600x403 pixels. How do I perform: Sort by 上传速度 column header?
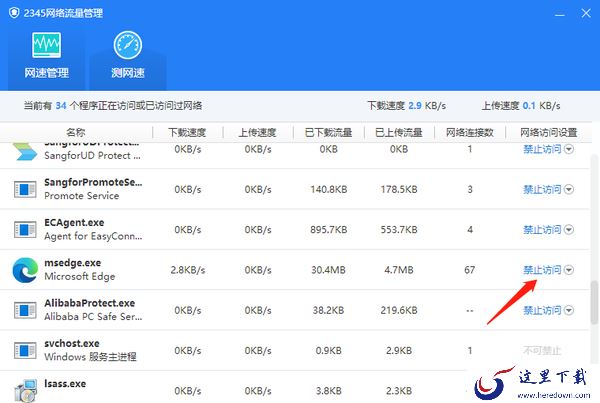[258, 132]
